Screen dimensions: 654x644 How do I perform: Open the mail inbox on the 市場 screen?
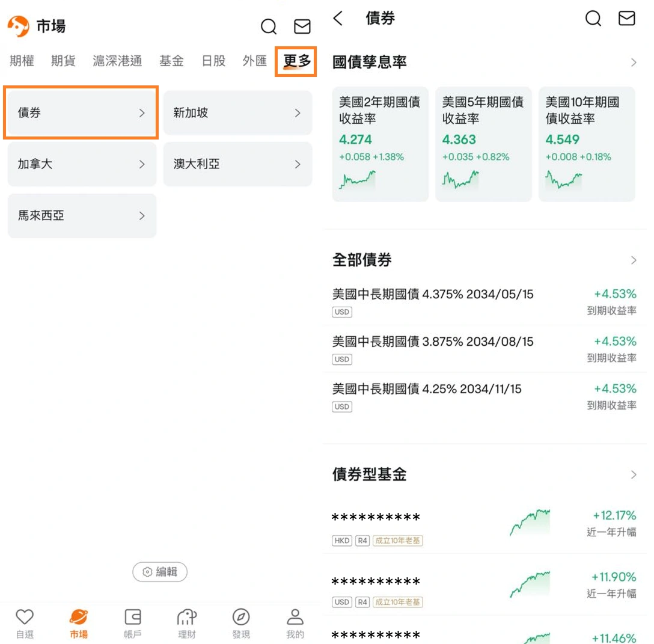point(302,26)
